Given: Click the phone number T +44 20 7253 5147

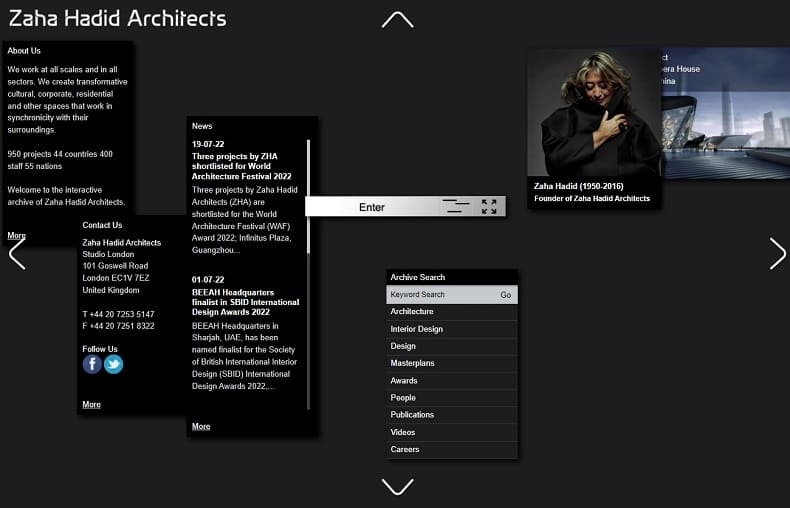Looking at the screenshot, I should tap(118, 314).
